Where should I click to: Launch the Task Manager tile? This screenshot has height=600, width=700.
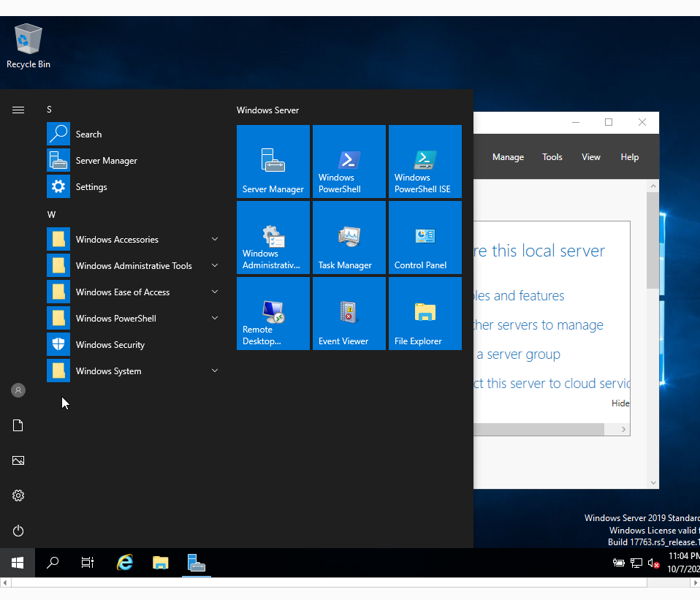349,237
